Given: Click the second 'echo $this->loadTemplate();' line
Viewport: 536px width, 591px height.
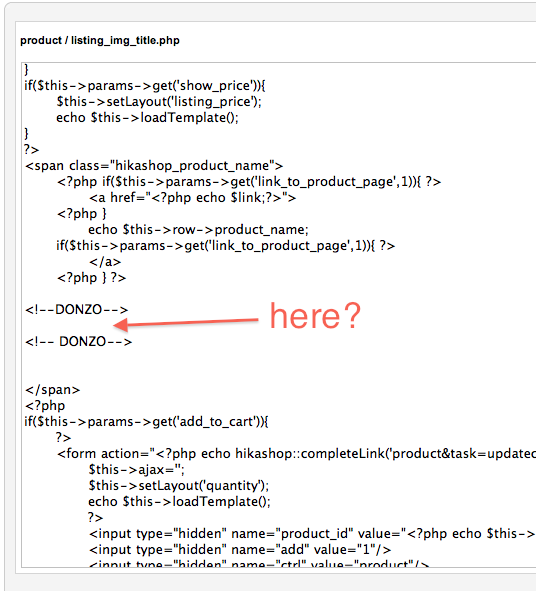Looking at the screenshot, I should 179,502.
